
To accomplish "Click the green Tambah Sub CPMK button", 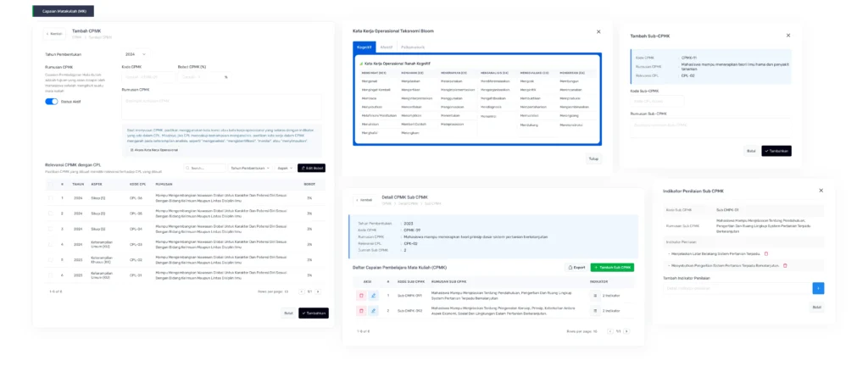I will (x=612, y=267).
